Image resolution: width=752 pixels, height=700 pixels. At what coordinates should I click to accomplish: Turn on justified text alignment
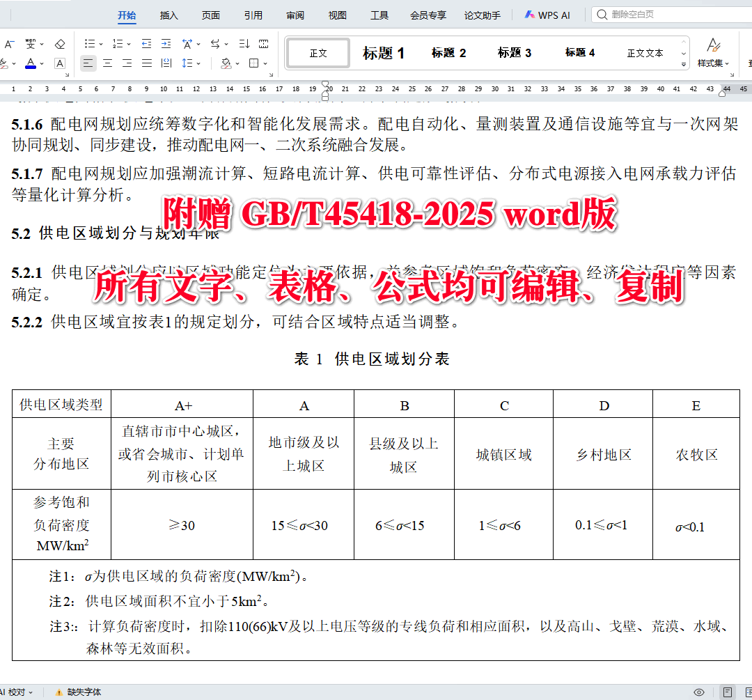147,63
